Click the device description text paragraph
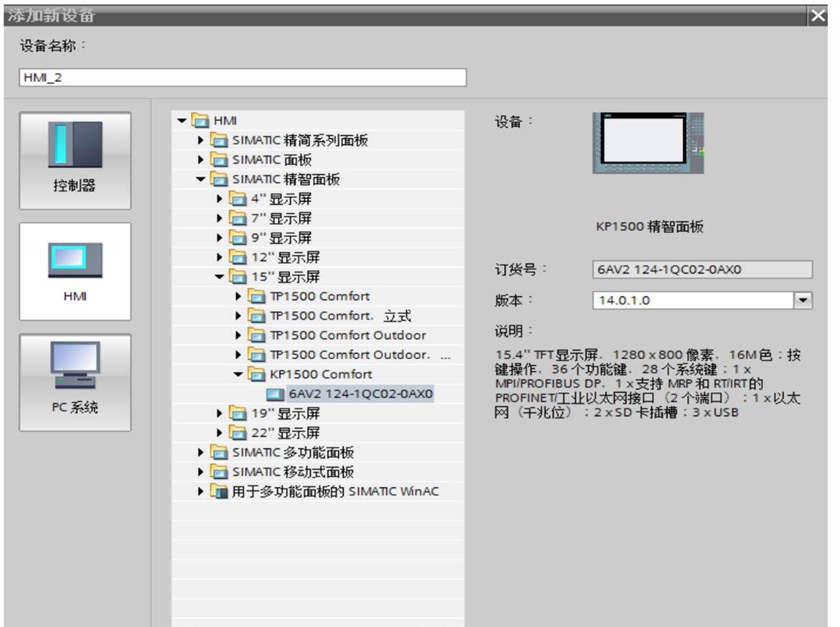Viewport: 840px width, 627px height. 648,384
